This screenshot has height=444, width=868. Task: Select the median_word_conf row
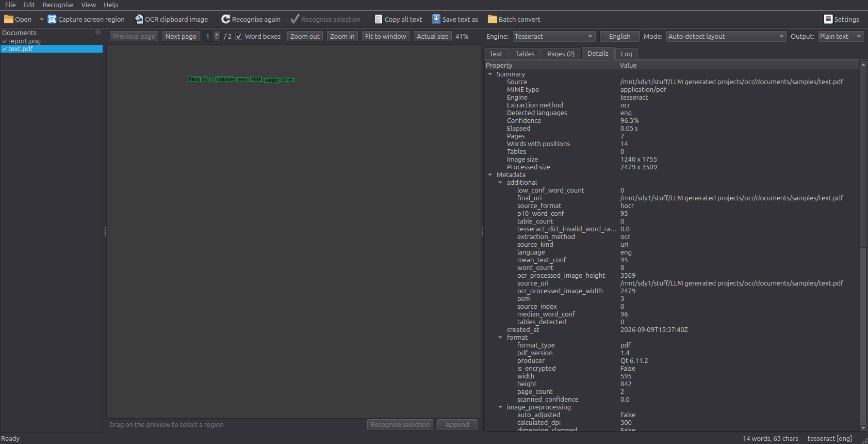[672, 314]
